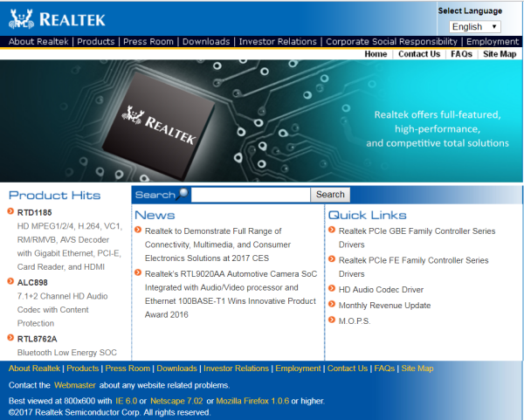This screenshot has height=420, width=524.
Task: Click Bluetooth Low Energy SOC description
Action: 67,353
